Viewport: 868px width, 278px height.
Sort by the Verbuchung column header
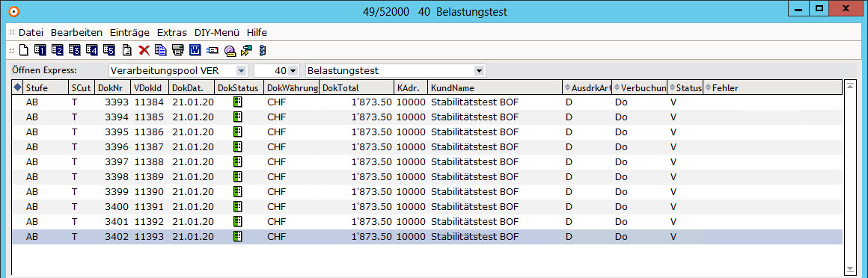(639, 87)
